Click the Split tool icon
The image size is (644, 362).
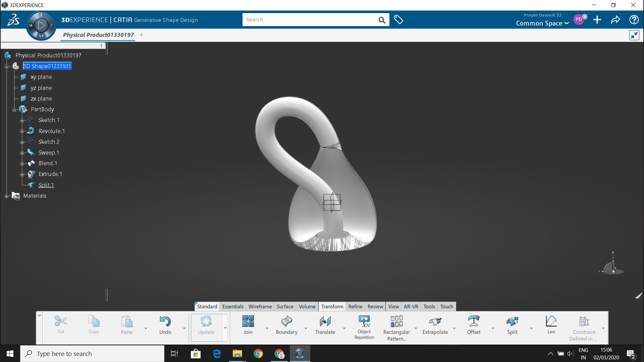coord(512,321)
